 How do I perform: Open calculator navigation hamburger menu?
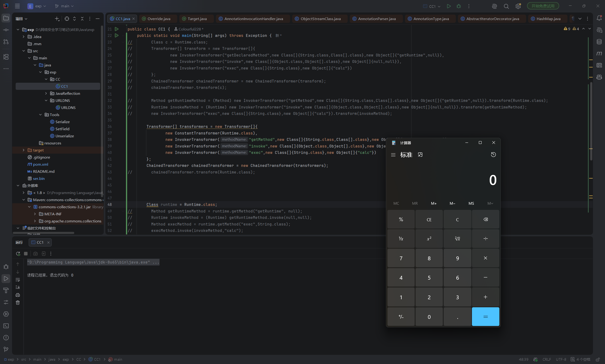[393, 155]
